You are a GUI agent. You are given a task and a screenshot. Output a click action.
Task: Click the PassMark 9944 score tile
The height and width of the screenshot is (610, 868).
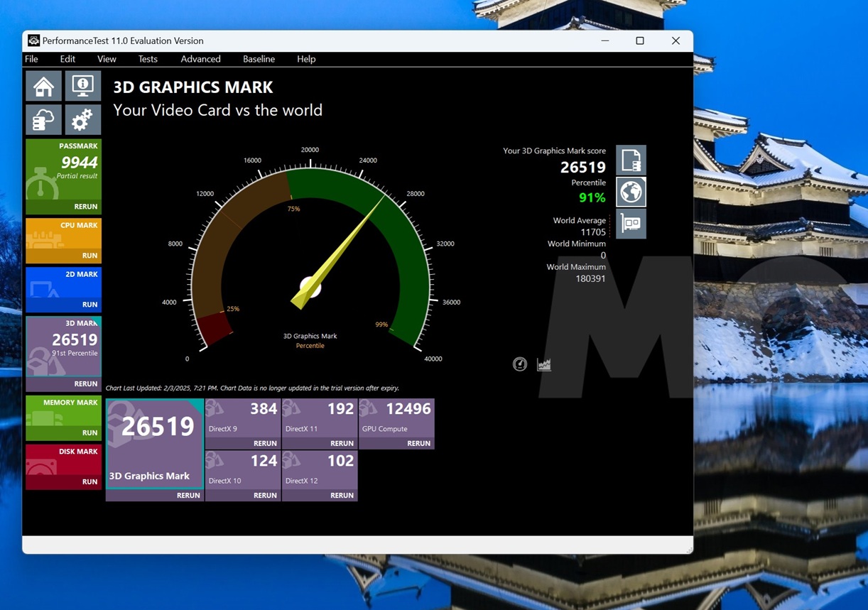pyautogui.click(x=63, y=170)
